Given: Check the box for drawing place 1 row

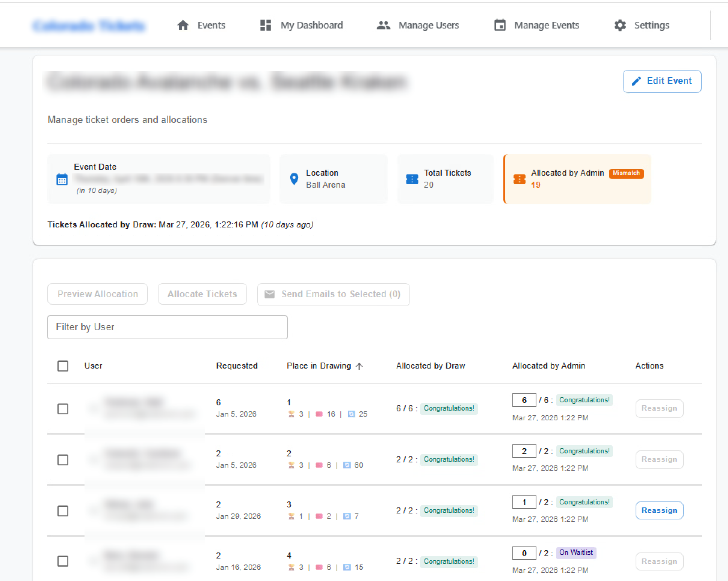Looking at the screenshot, I should (x=63, y=409).
